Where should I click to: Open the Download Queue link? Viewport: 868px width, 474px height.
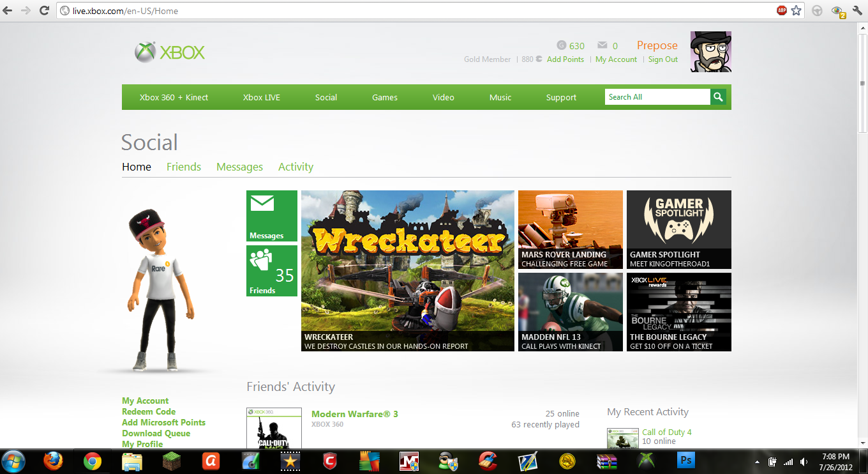click(x=156, y=433)
